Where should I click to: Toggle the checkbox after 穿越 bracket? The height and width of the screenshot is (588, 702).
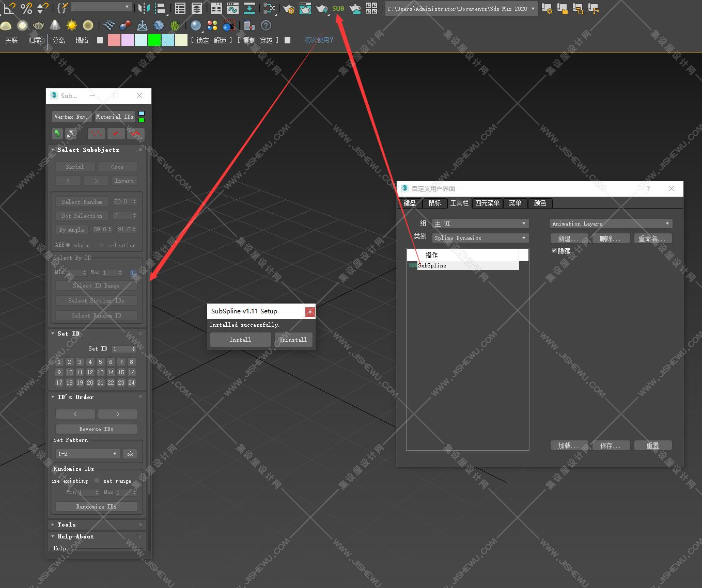(287, 40)
